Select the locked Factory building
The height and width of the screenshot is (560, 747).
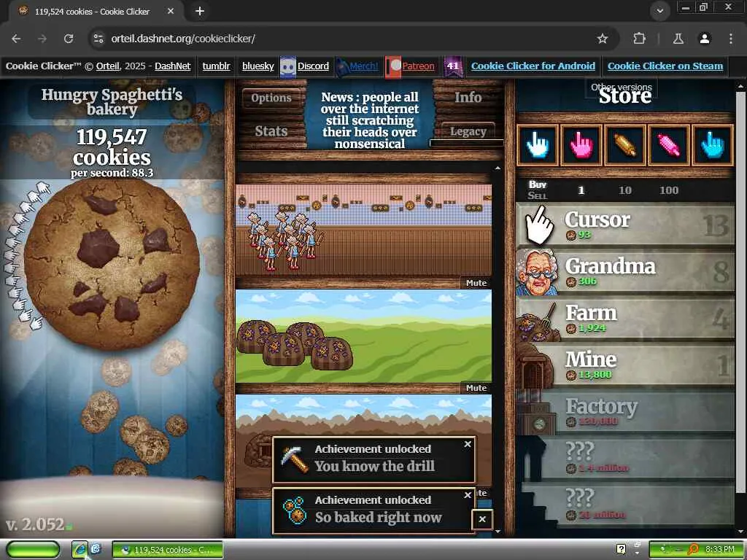625,412
